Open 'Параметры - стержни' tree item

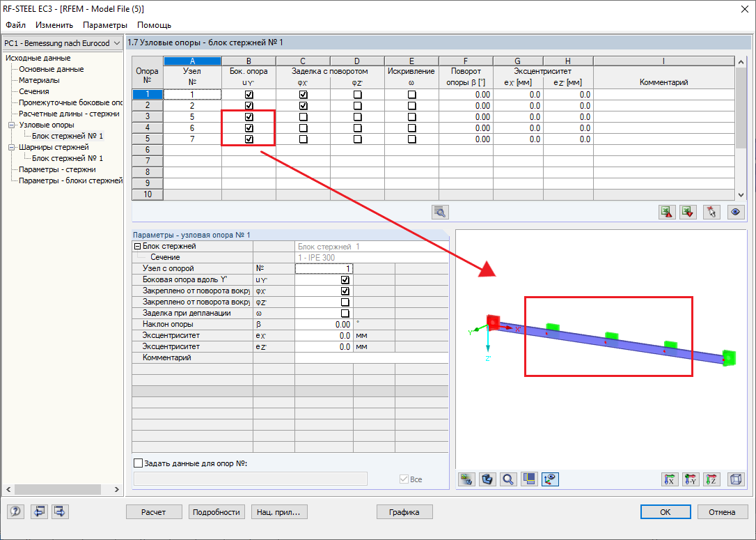[57, 169]
